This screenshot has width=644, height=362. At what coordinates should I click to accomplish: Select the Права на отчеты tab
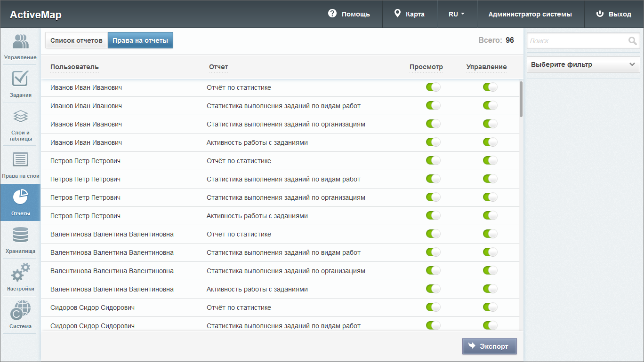coord(140,40)
